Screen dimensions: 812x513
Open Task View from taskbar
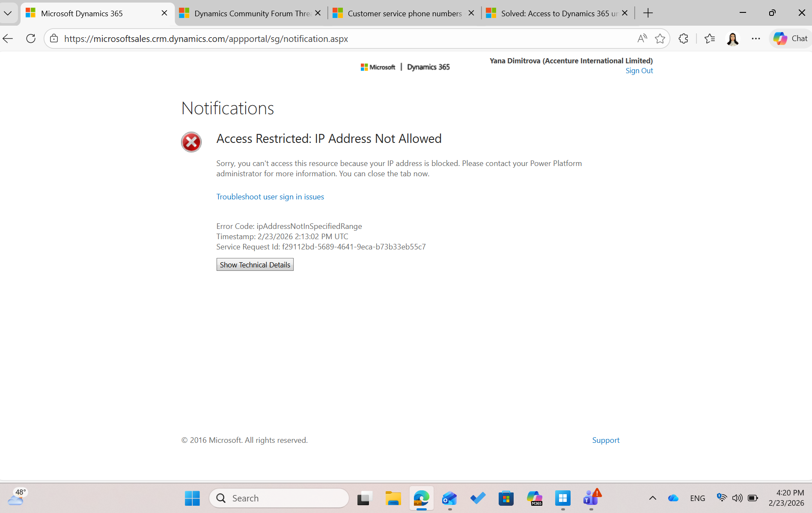365,498
